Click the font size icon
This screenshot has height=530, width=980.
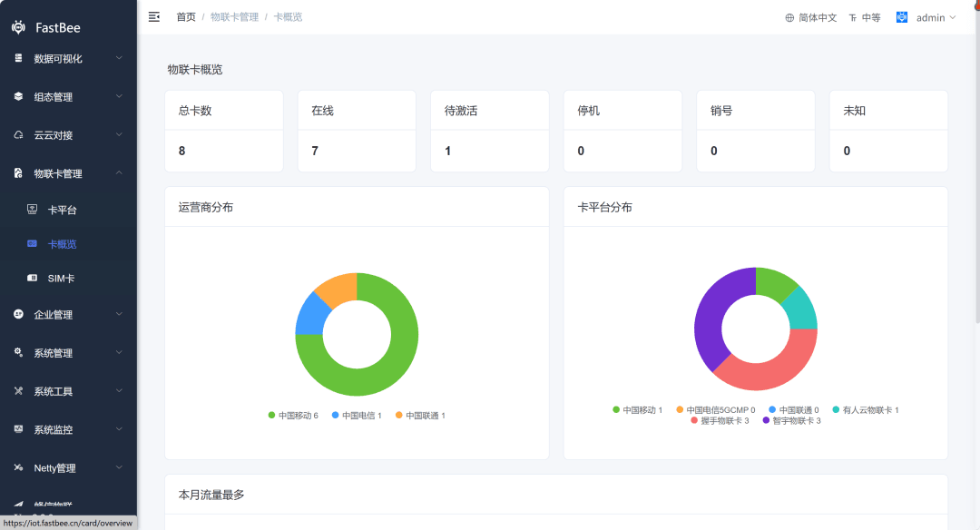[x=852, y=18]
